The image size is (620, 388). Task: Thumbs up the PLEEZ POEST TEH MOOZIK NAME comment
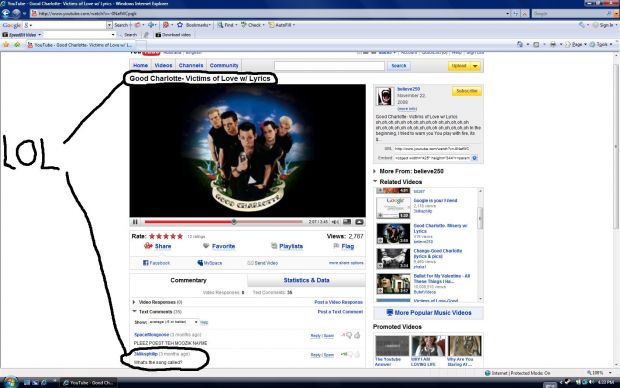pyautogui.click(x=357, y=335)
